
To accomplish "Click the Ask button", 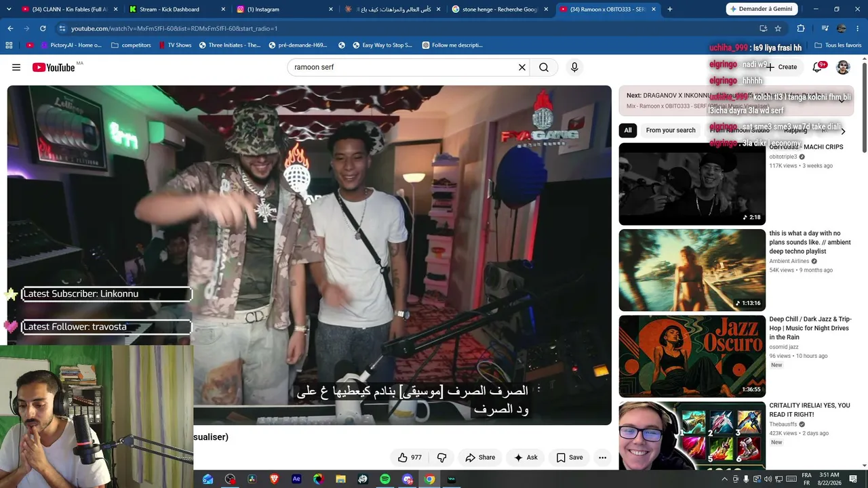I will (x=526, y=457).
